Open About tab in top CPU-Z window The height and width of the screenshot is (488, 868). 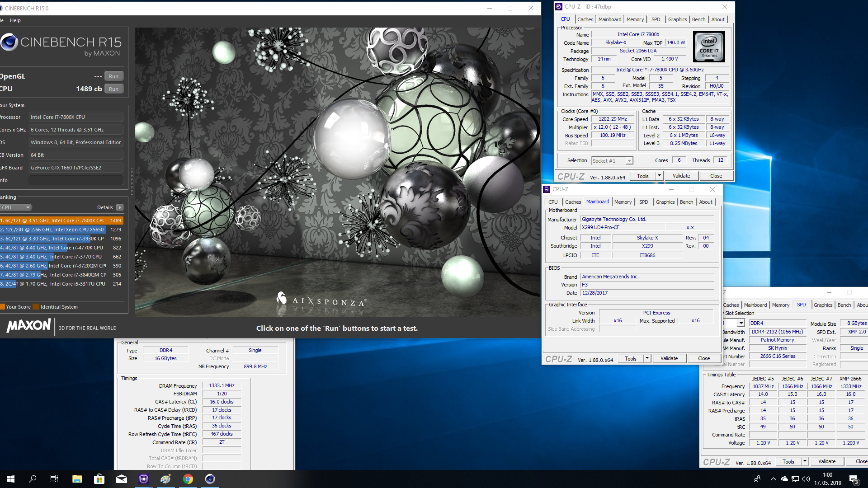(x=717, y=19)
